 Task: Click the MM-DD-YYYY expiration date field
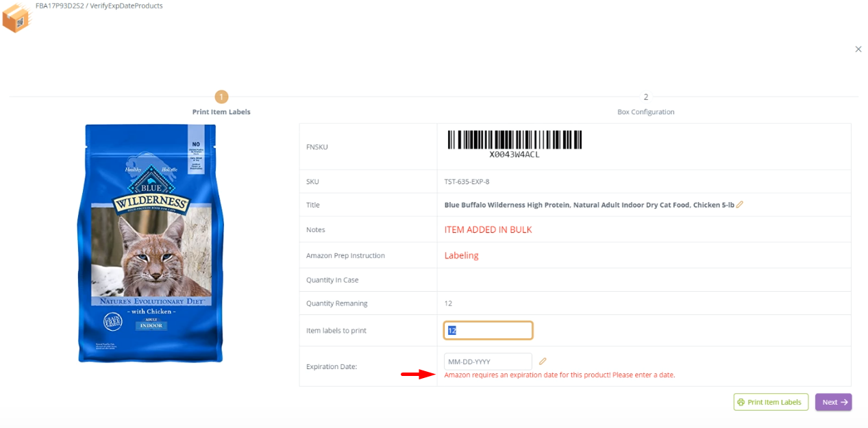coord(488,361)
